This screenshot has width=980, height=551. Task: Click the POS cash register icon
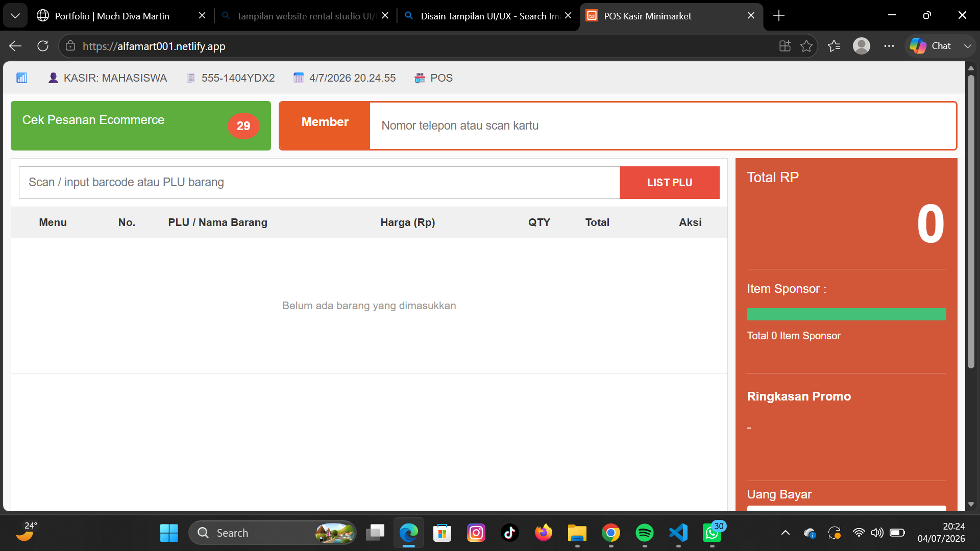420,78
